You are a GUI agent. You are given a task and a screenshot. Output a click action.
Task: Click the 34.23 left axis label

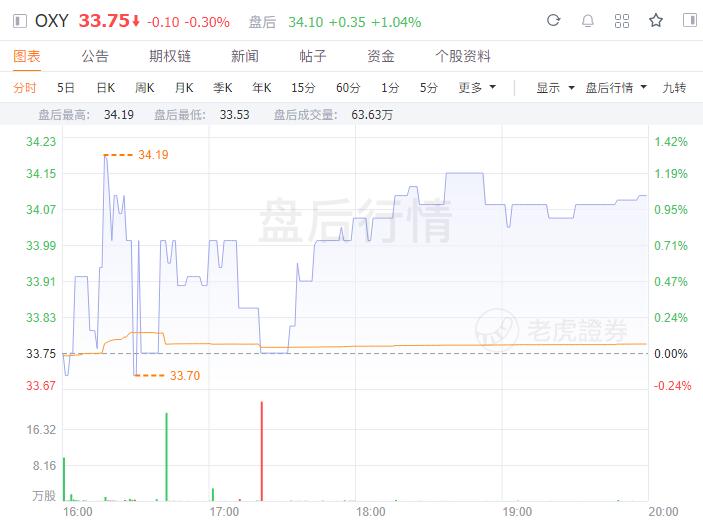tap(41, 142)
